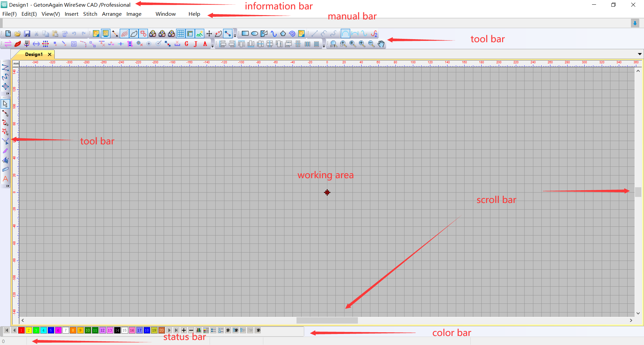Toggle the first eye visibility icon in color bar

click(228, 330)
